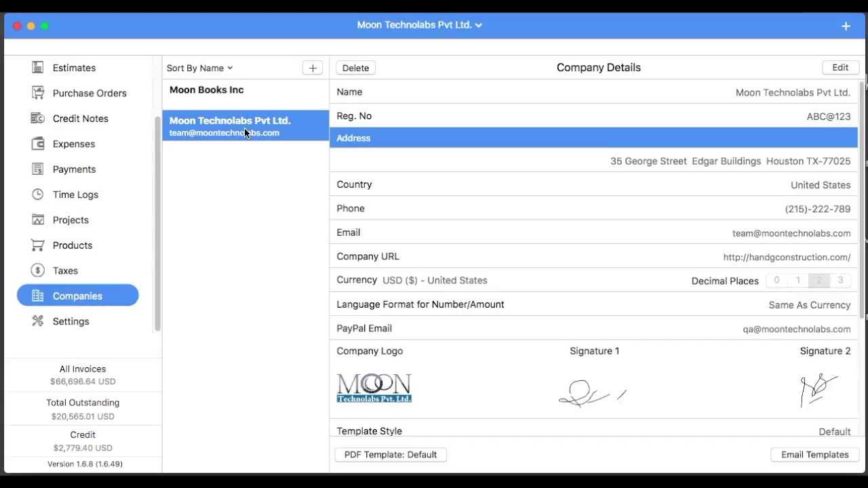Open Purchase Orders via cart icon
The image size is (868, 488).
(x=38, y=93)
